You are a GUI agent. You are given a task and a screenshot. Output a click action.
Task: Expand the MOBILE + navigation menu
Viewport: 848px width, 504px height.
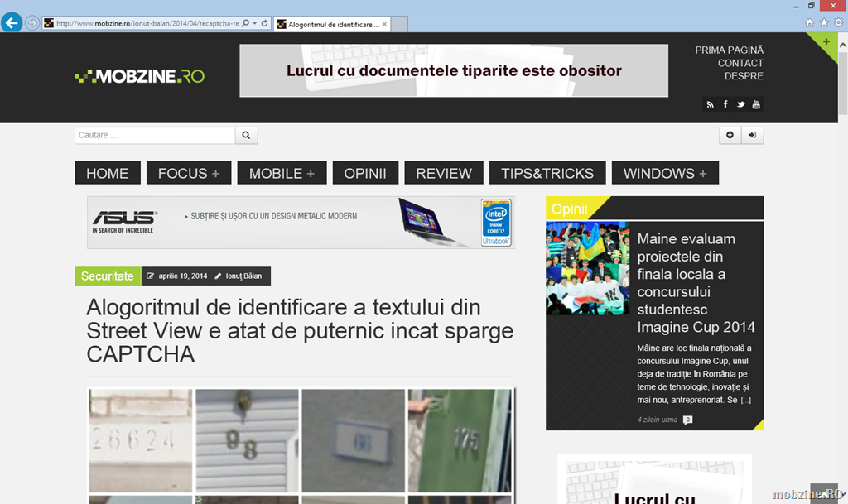tap(282, 173)
